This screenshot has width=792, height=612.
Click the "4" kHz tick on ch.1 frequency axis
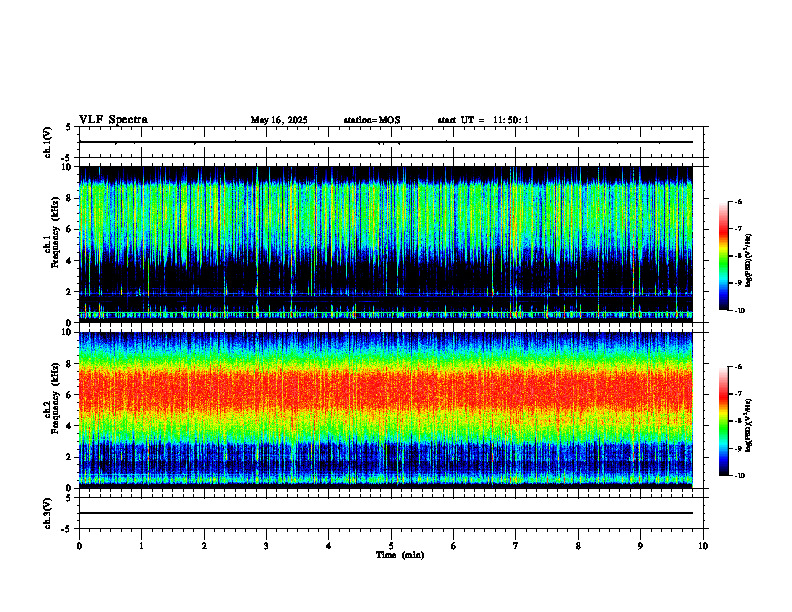[70, 261]
